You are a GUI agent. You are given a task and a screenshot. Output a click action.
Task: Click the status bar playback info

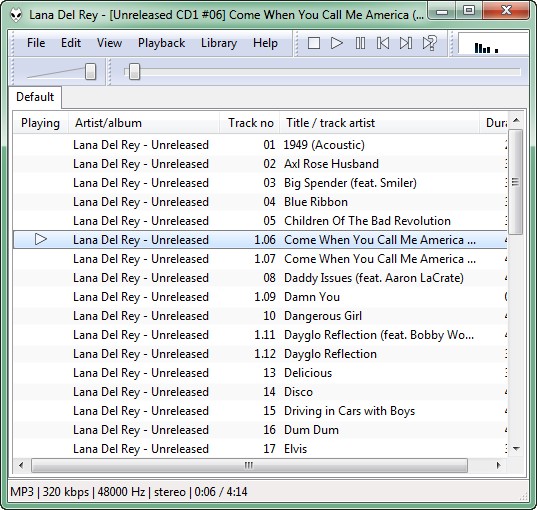129,492
